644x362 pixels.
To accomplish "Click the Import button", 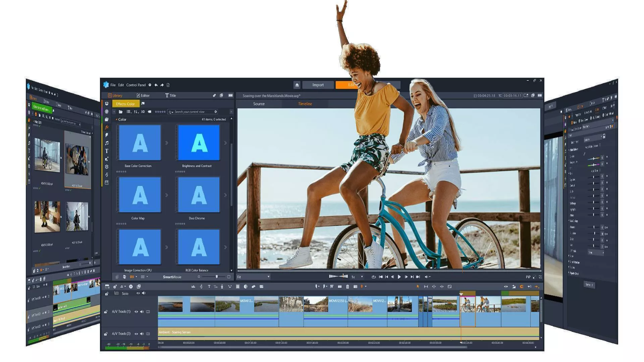I will pos(318,85).
